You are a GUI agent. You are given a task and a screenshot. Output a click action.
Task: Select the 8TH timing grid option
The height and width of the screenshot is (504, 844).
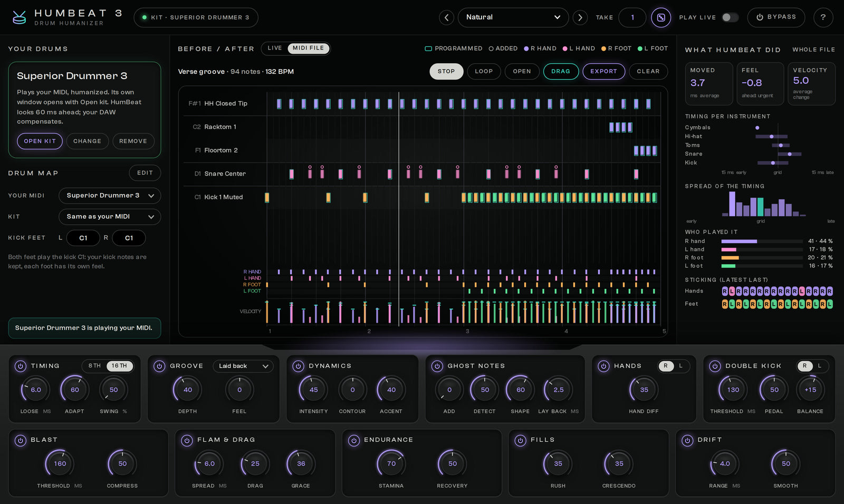coord(94,366)
